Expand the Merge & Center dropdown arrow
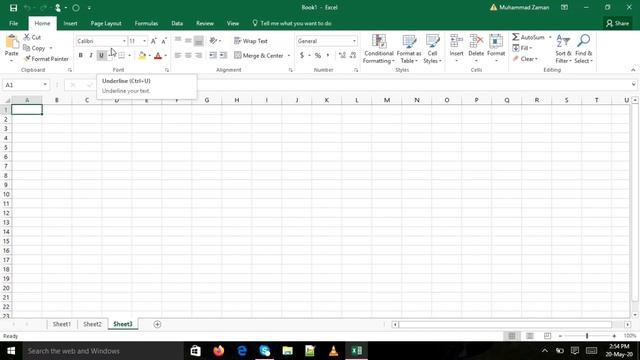640x360 pixels. 289,56
